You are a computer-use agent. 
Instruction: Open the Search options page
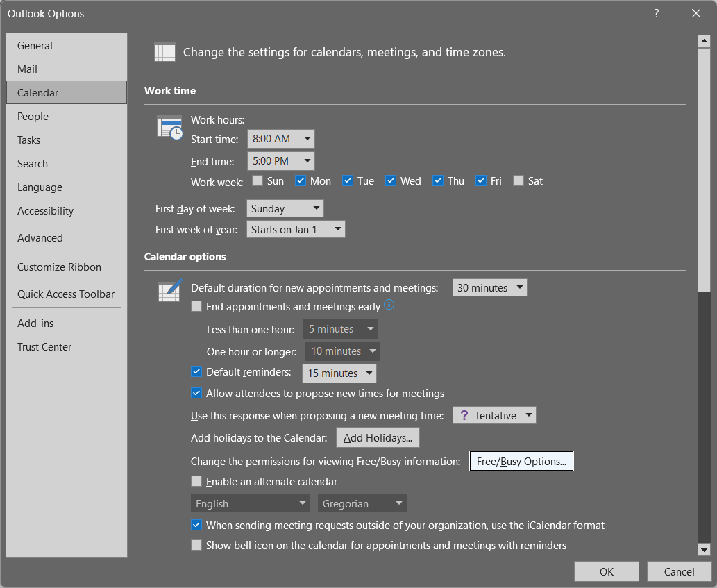67,163
